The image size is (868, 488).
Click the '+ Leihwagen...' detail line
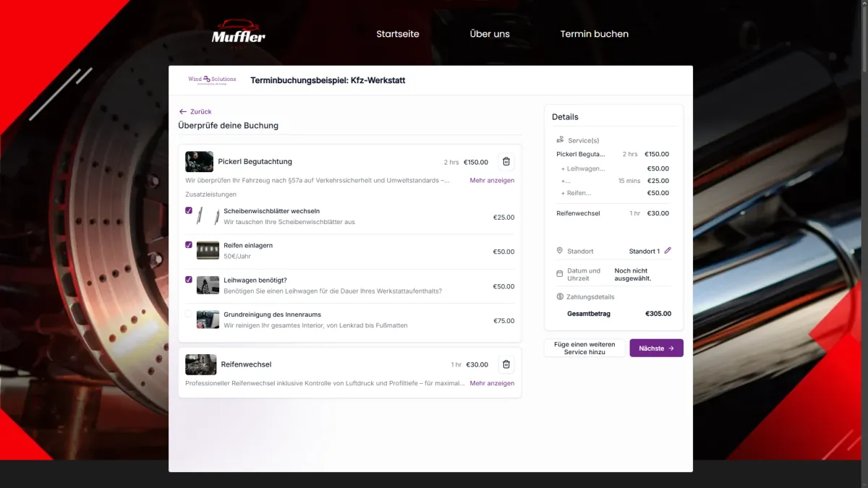coord(583,168)
